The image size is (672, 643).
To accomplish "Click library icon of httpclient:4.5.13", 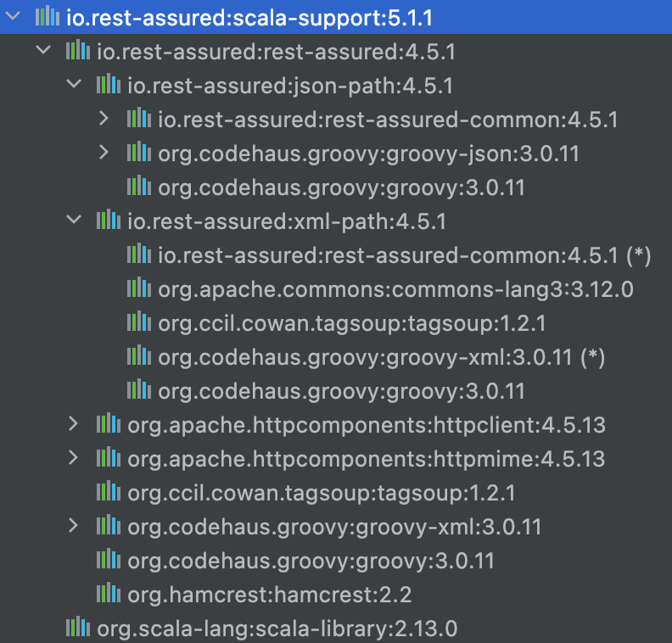I will pos(109,422).
